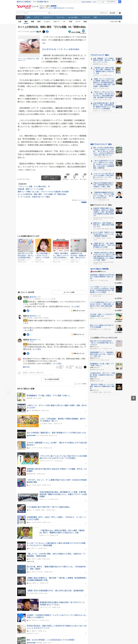Image resolution: width=138 pixels, height=644 pixels.
Task: Click the keyword search input field
Action: (32, 13)
